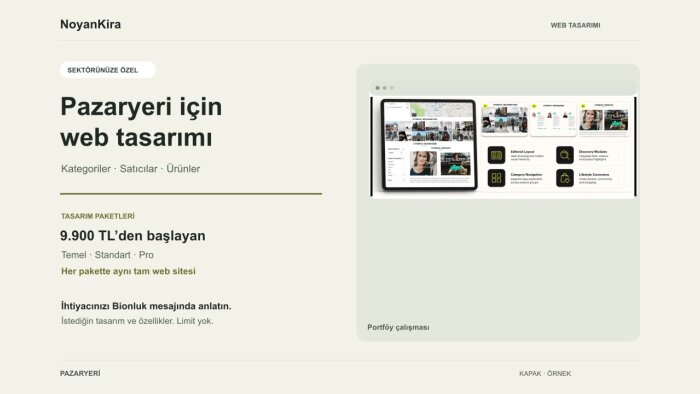Click "Kategoriler · Satıcılar · Ürünler" subtitle
The width and height of the screenshot is (700, 394).
pos(130,169)
